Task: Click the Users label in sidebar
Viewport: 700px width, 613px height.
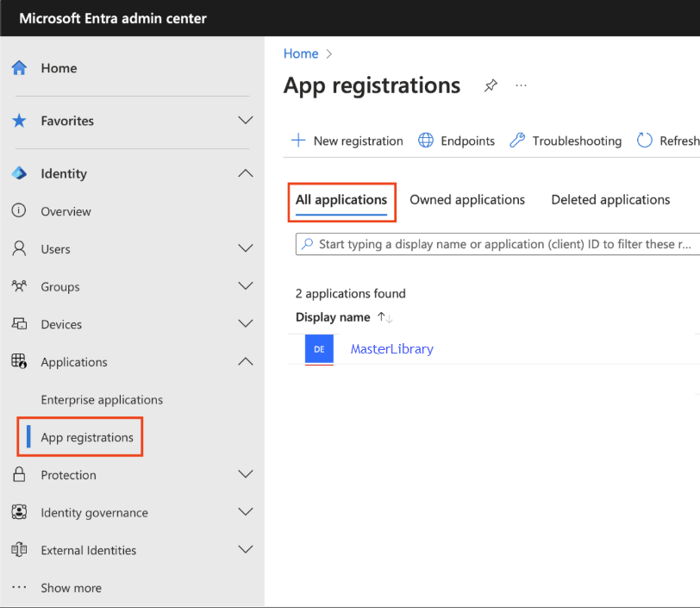Action: [x=55, y=248]
